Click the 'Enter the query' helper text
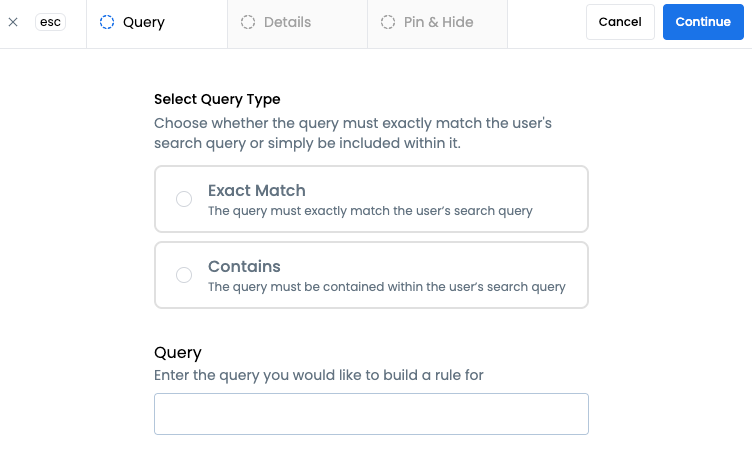 [318, 375]
